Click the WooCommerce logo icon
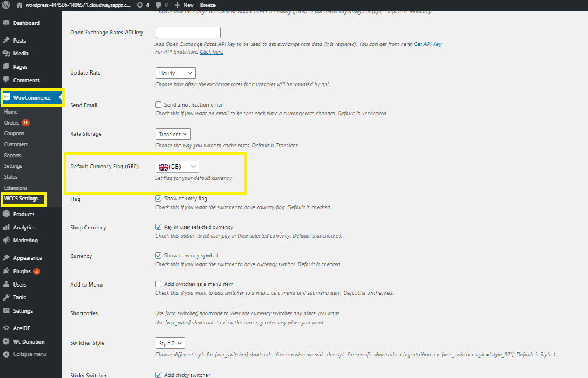 pyautogui.click(x=7, y=97)
